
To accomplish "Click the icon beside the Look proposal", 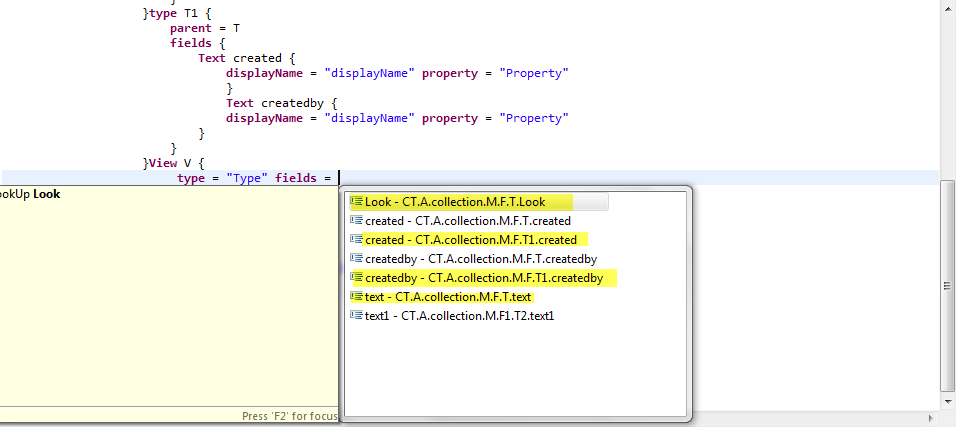I will coord(357,201).
